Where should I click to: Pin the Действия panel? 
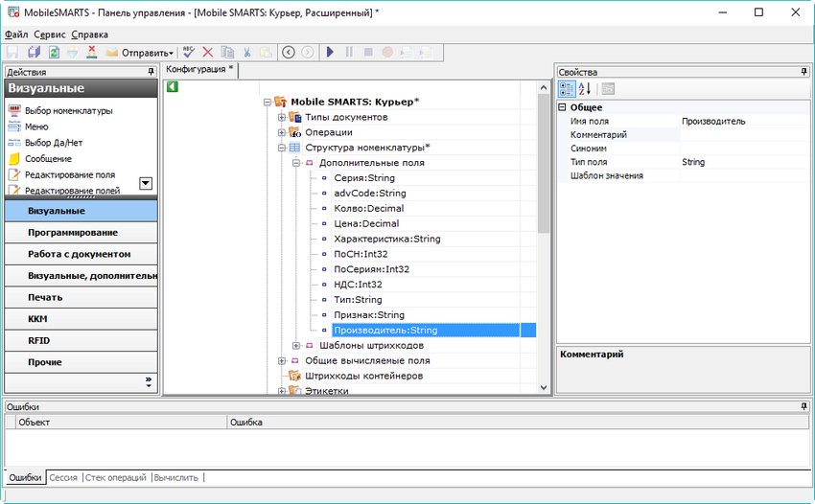pos(151,72)
